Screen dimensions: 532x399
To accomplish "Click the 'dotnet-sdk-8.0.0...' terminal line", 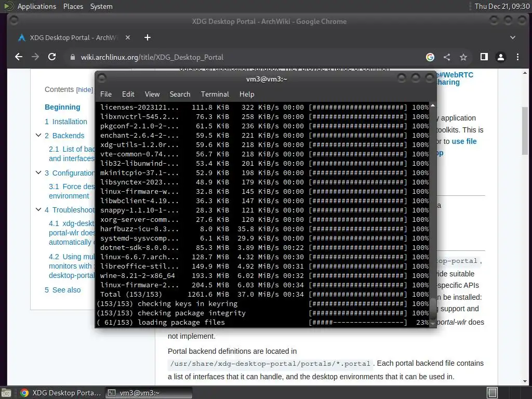I will (264, 248).
